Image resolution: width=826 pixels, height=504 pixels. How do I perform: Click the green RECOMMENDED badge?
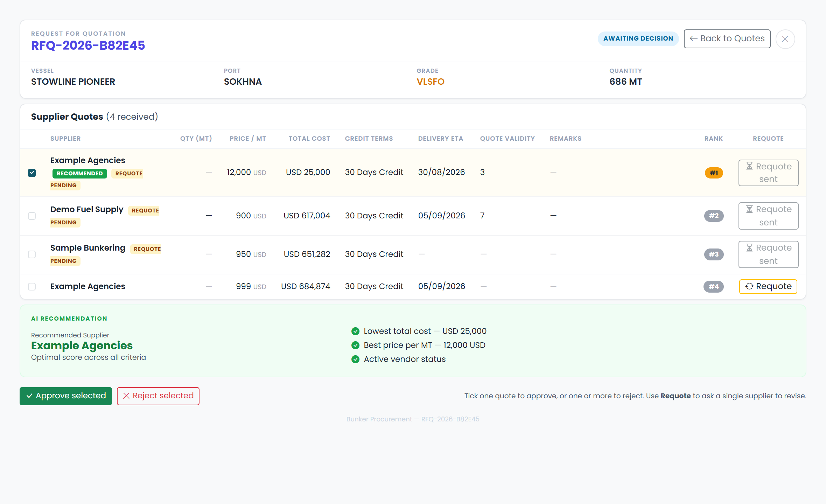[x=80, y=174]
